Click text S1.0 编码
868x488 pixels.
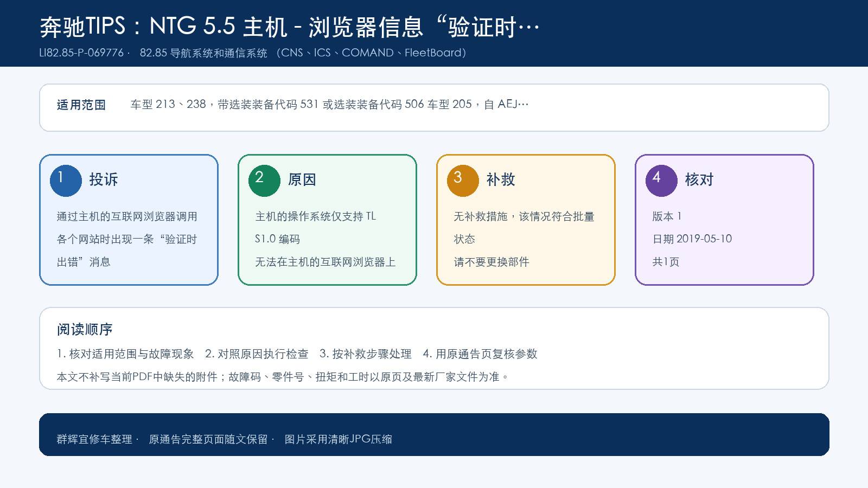277,239
